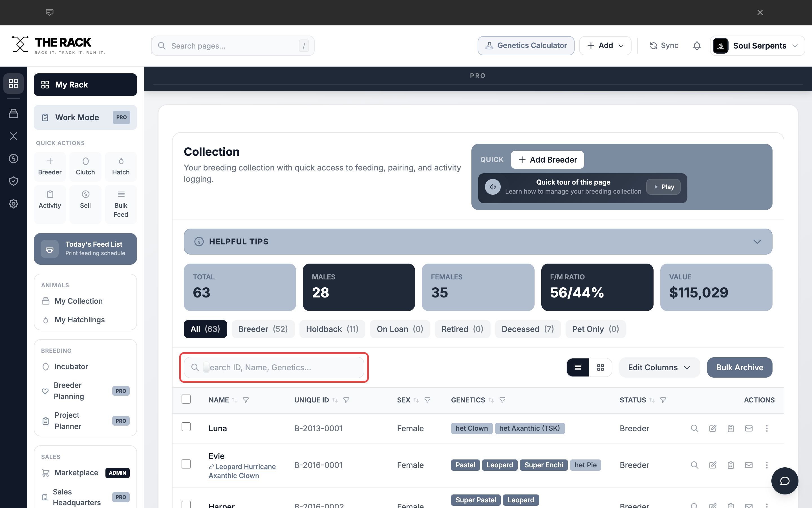Open the dashboard grid icon in left rail
Viewport: 812px width, 508px height.
(x=14, y=83)
